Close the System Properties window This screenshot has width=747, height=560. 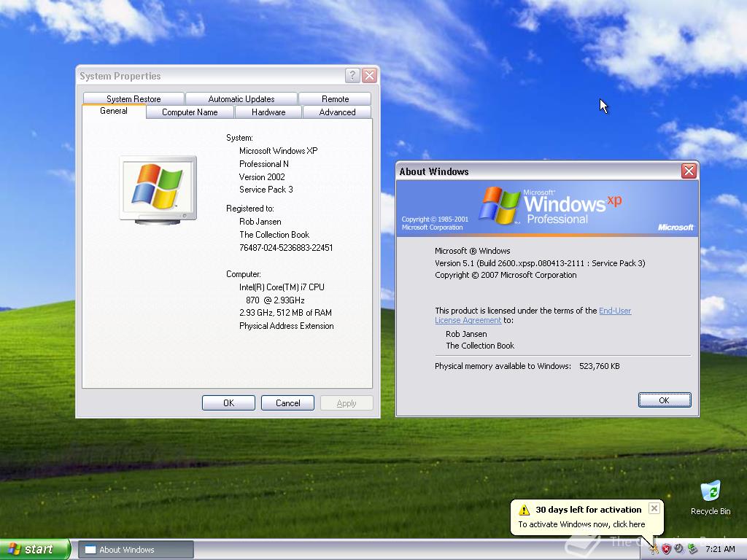[x=370, y=75]
